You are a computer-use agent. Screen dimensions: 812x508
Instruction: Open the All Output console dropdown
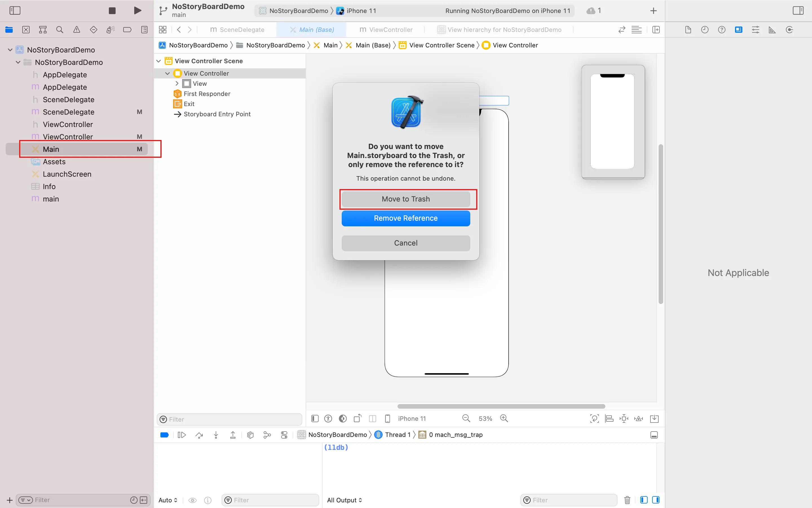coord(345,500)
